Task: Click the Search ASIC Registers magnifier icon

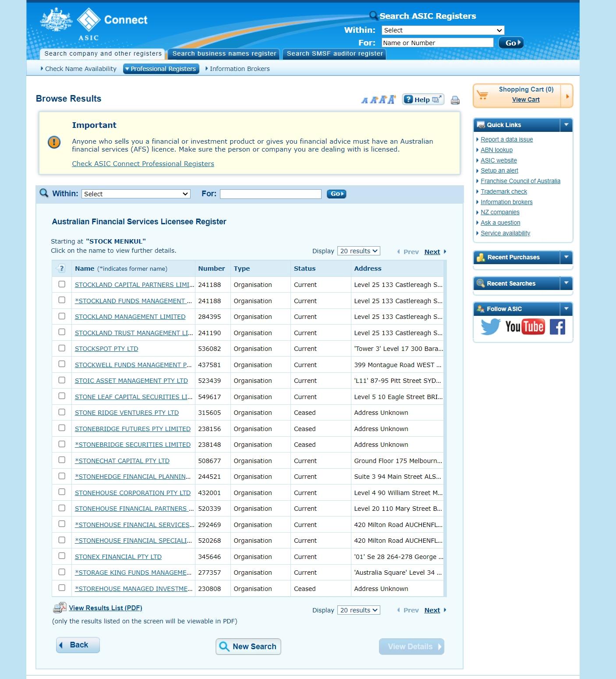Action: 373,16
